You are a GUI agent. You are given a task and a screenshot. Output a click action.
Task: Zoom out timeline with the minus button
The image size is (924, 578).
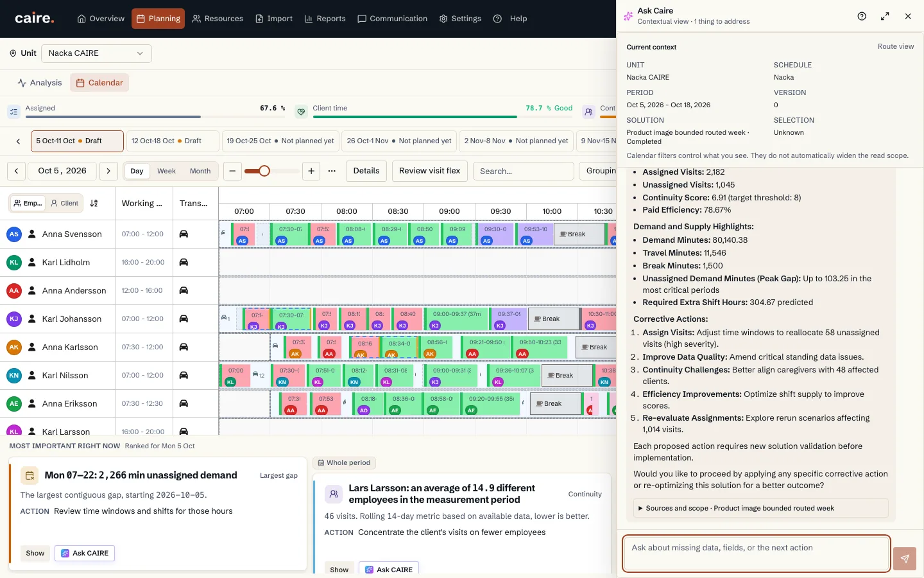232,171
